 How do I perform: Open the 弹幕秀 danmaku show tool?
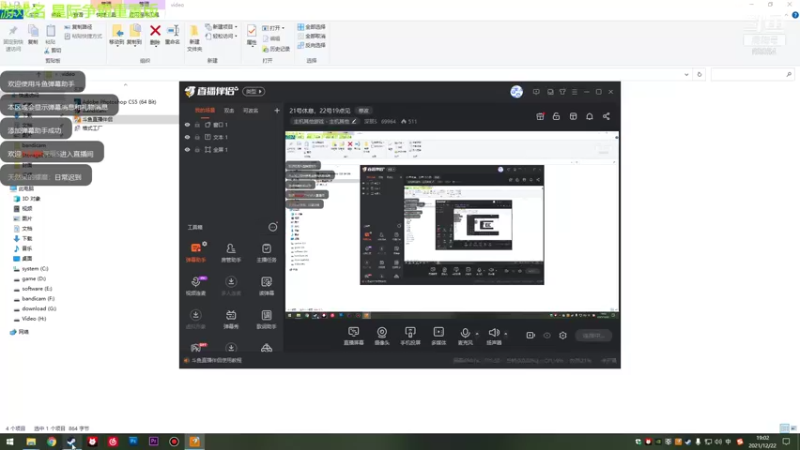pos(231,319)
